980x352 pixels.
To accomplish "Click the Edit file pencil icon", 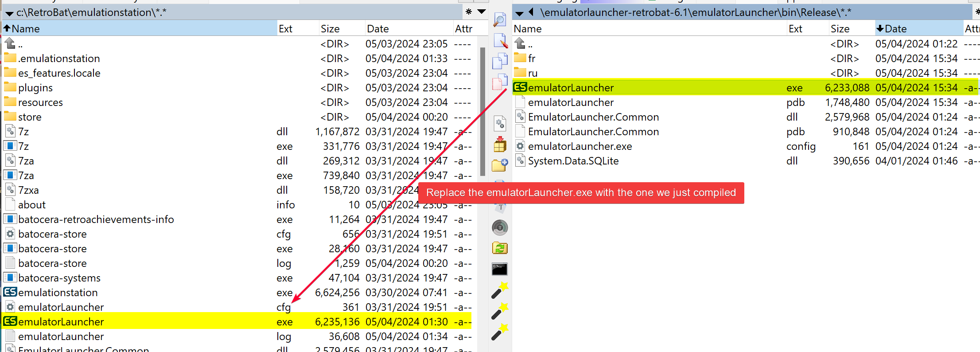I will (500, 40).
